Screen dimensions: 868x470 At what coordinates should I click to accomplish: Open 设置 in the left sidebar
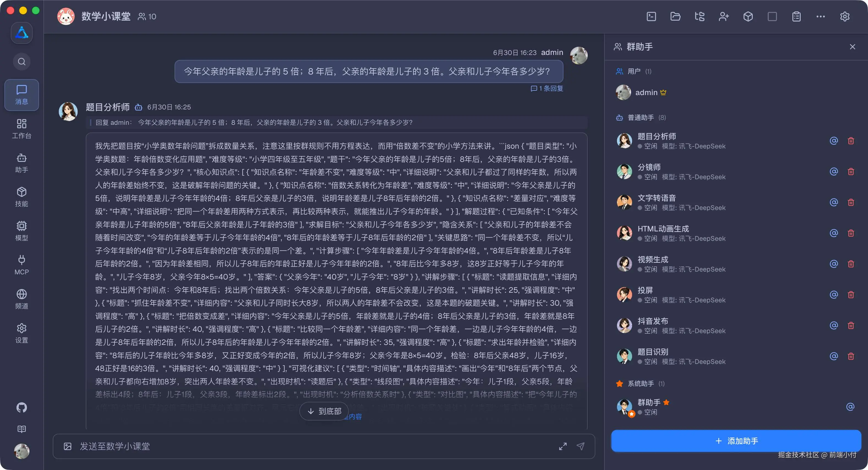[x=21, y=333]
